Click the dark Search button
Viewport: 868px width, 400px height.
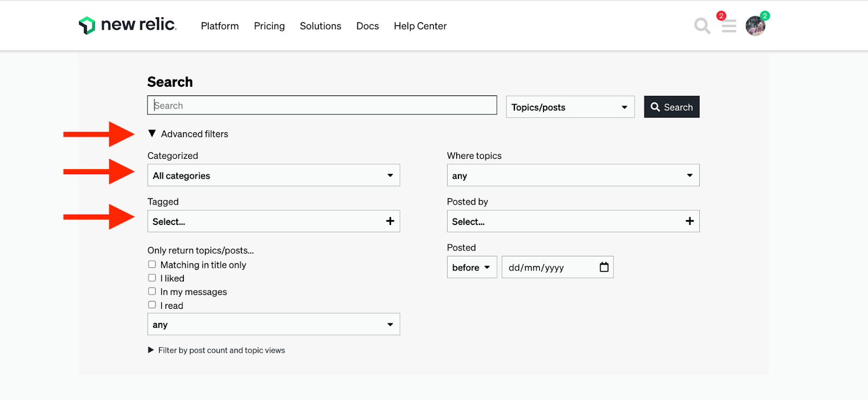coord(672,107)
